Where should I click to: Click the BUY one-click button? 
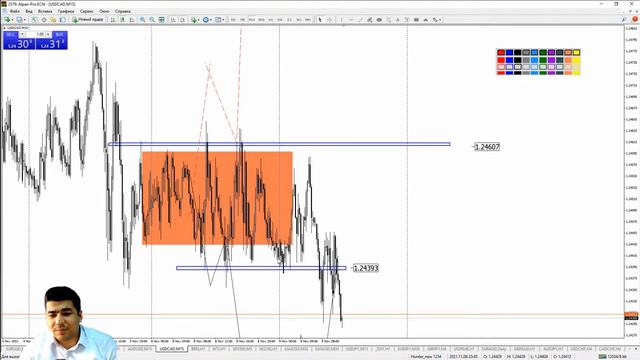point(51,41)
